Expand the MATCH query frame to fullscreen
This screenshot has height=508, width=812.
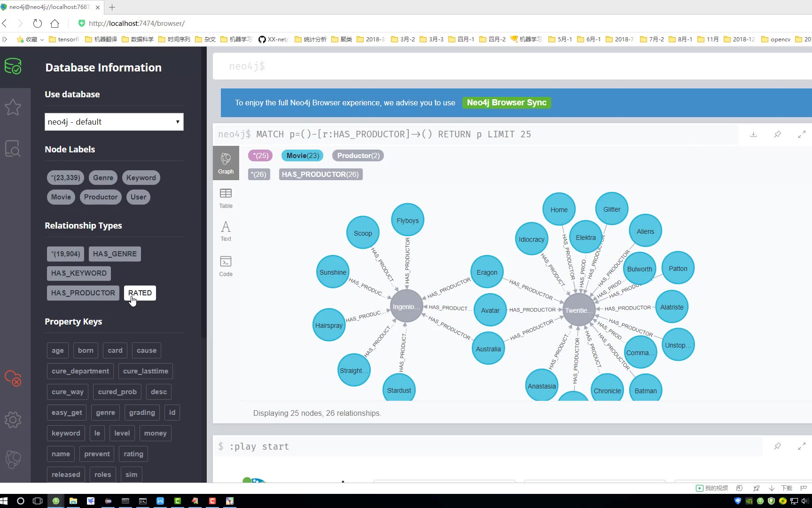(x=802, y=135)
